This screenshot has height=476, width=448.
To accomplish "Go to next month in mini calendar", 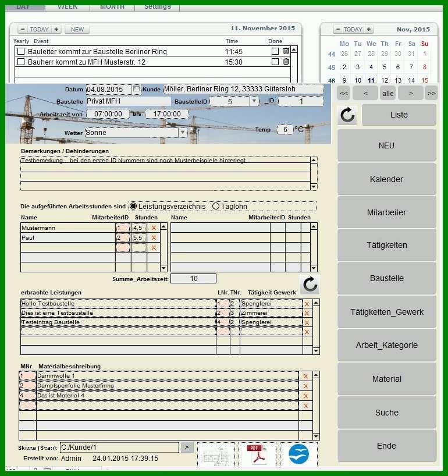I will (368, 30).
